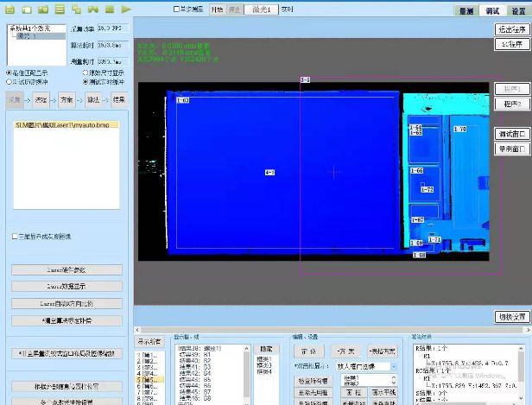Switch to the 调试 tab
This screenshot has height=405, width=532.
coord(492,11)
